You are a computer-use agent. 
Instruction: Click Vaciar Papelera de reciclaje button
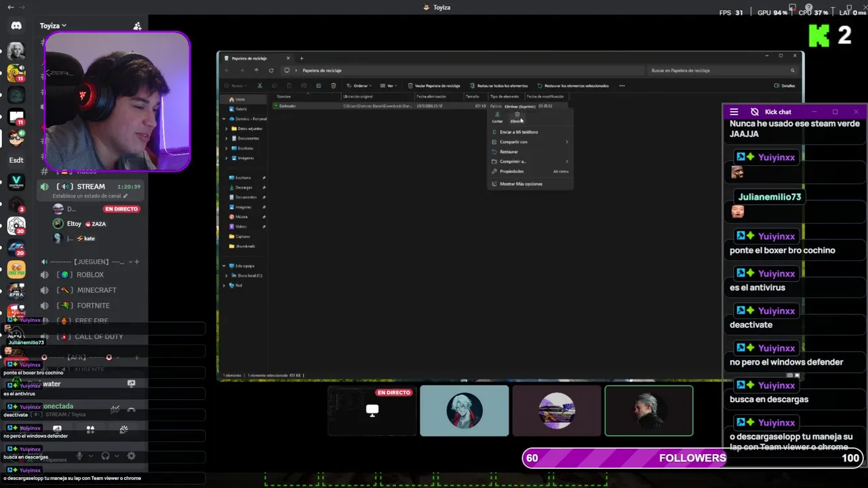pos(434,86)
